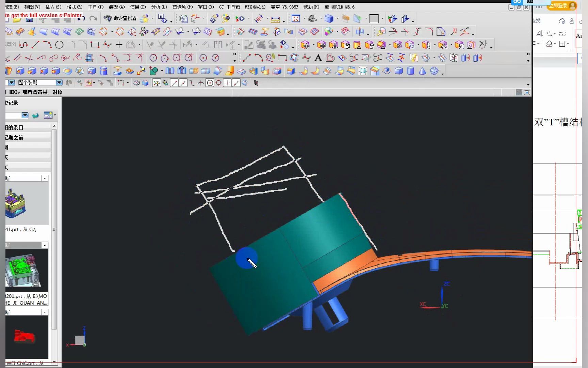Create a Cylinder primitive
The height and width of the screenshot is (368, 588).
point(411,71)
